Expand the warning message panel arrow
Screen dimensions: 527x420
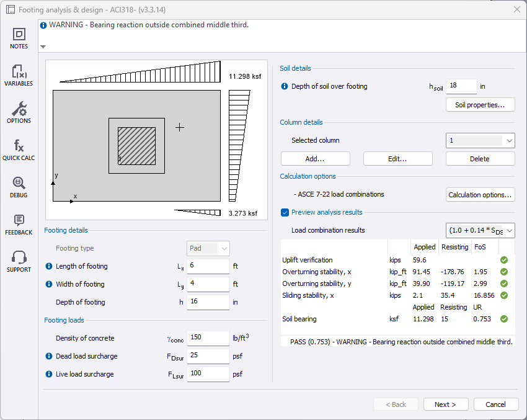click(x=43, y=47)
